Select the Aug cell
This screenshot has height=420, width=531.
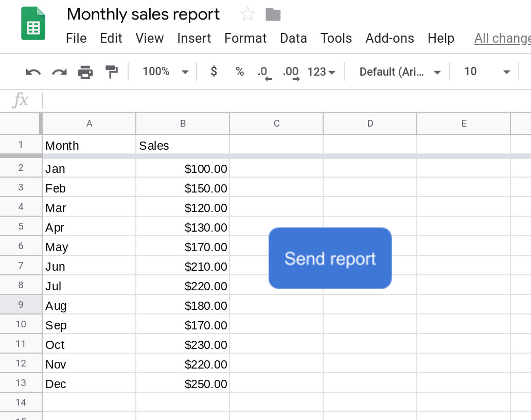tap(89, 305)
